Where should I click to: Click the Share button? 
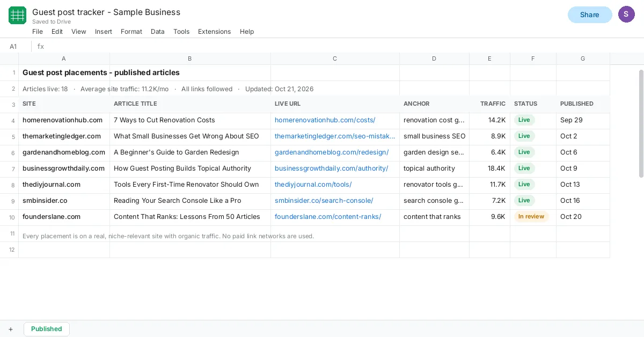coord(590,14)
